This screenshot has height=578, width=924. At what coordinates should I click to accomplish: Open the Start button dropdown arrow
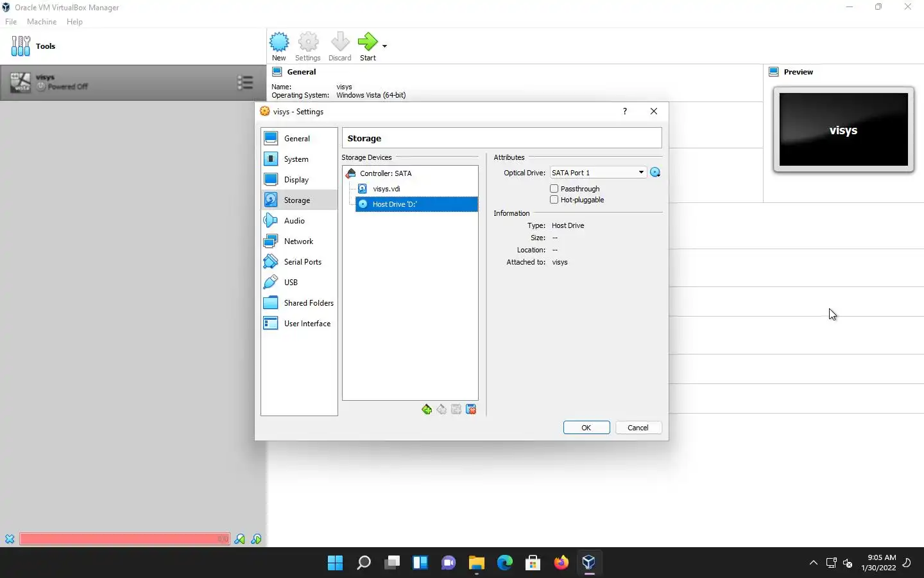pos(384,46)
